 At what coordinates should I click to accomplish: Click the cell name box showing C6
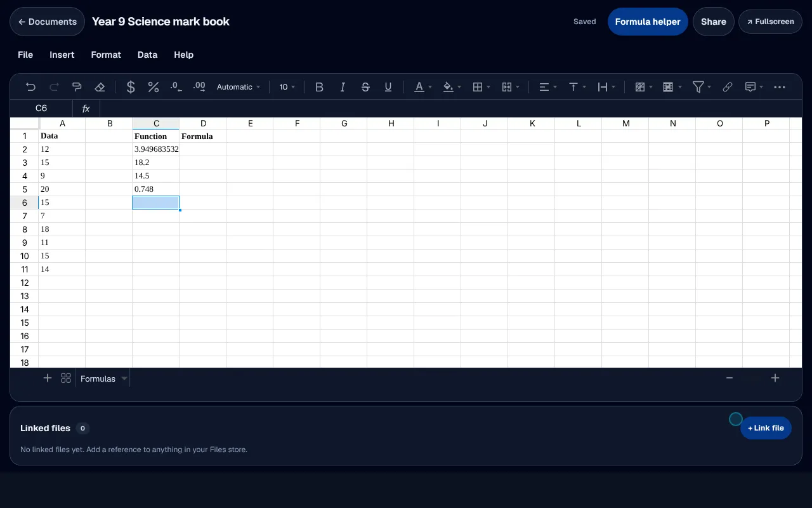coord(41,109)
